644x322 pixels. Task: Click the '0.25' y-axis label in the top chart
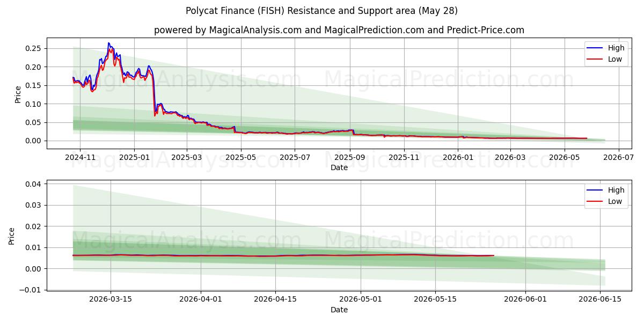[34, 48]
